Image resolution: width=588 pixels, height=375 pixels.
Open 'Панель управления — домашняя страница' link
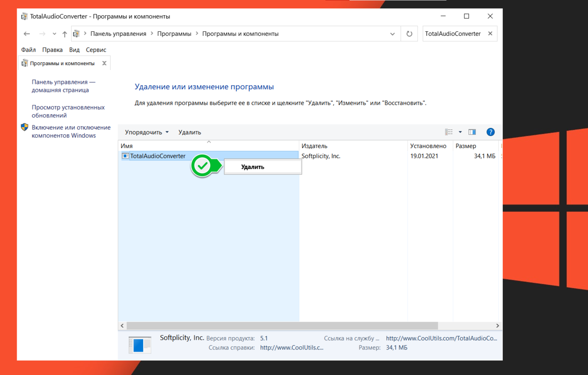pyautogui.click(x=64, y=86)
